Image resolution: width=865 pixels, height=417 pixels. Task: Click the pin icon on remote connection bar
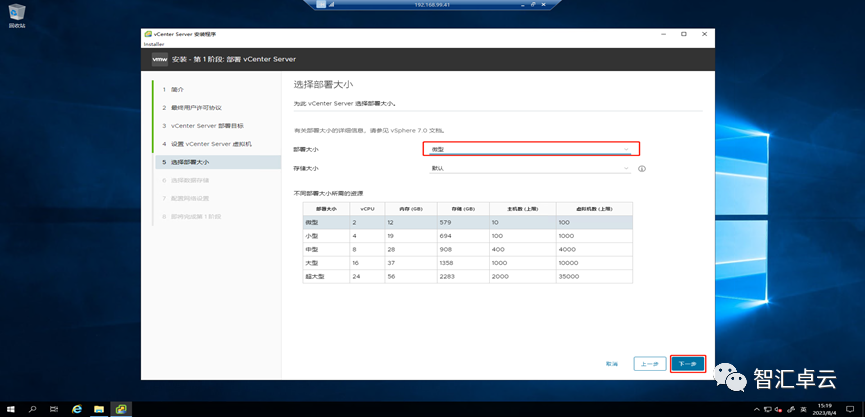tap(321, 4)
